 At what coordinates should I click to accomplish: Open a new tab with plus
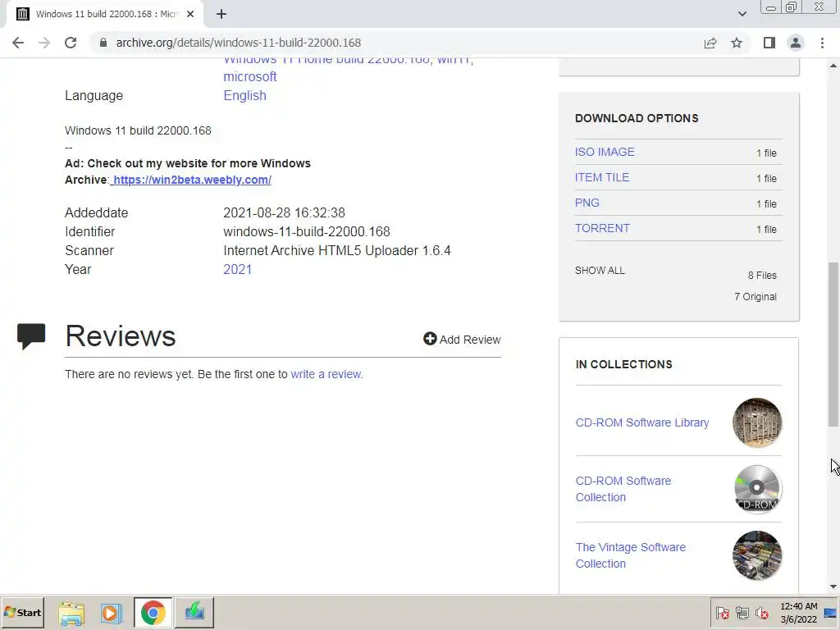pos(221,14)
